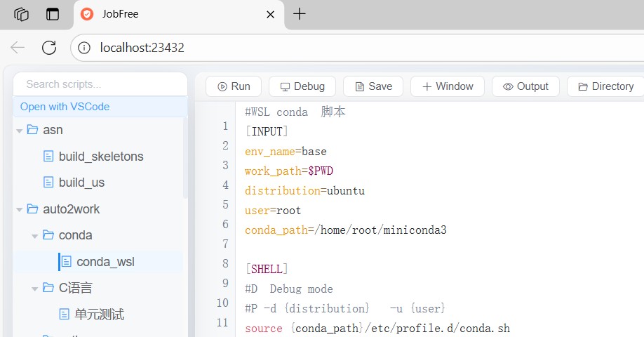Toggle the vertical tabs panel icon
Image resolution: width=644 pixels, height=337 pixels.
click(53, 14)
